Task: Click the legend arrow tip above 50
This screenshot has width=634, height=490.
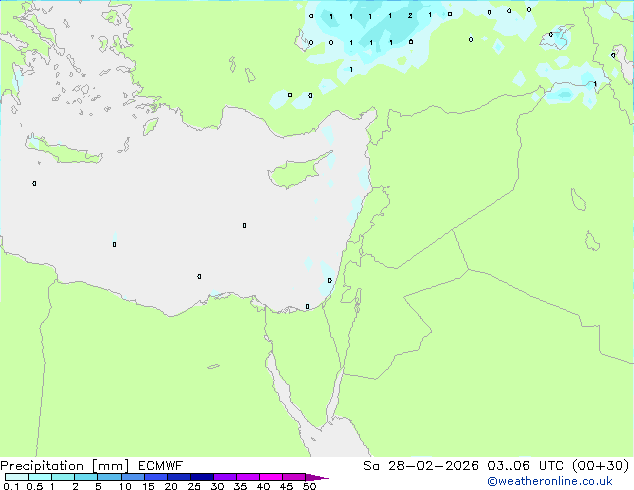Action: tap(317, 477)
